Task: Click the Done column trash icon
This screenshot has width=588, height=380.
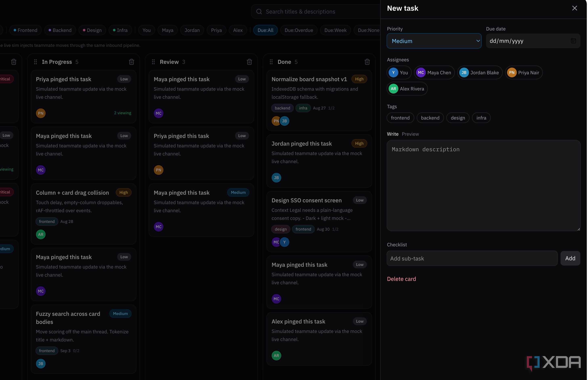Action: [x=367, y=62]
